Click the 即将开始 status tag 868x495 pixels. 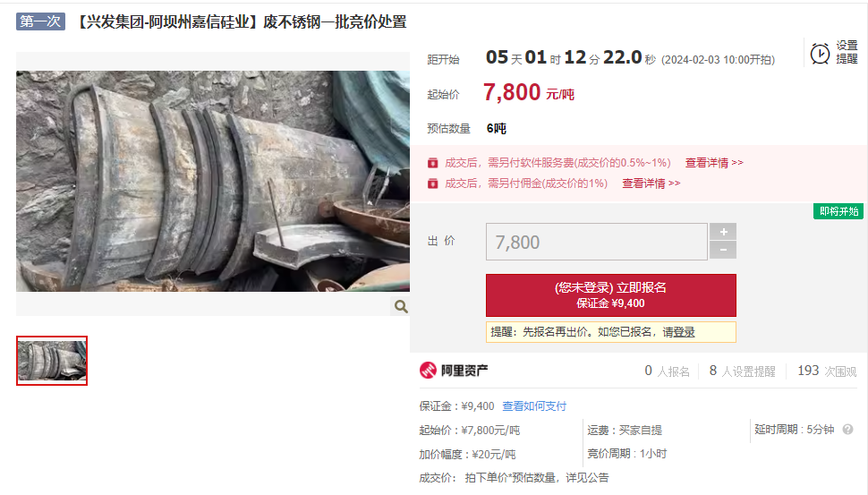pyautogui.click(x=838, y=211)
